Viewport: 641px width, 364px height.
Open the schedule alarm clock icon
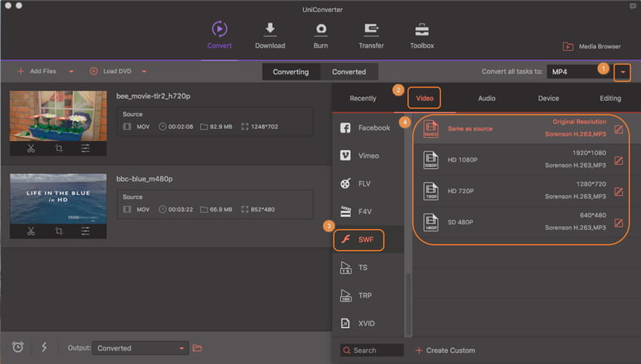[x=17, y=347]
